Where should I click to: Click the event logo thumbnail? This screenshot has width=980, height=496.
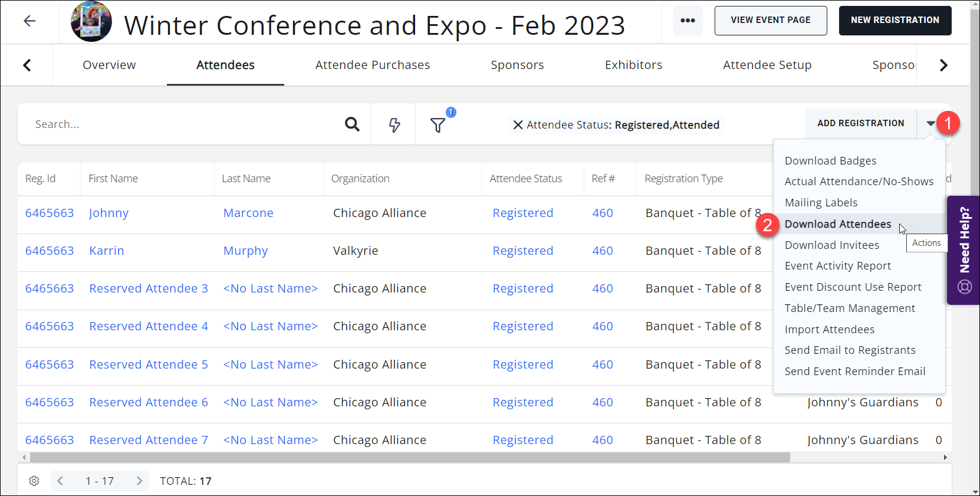[x=91, y=22]
